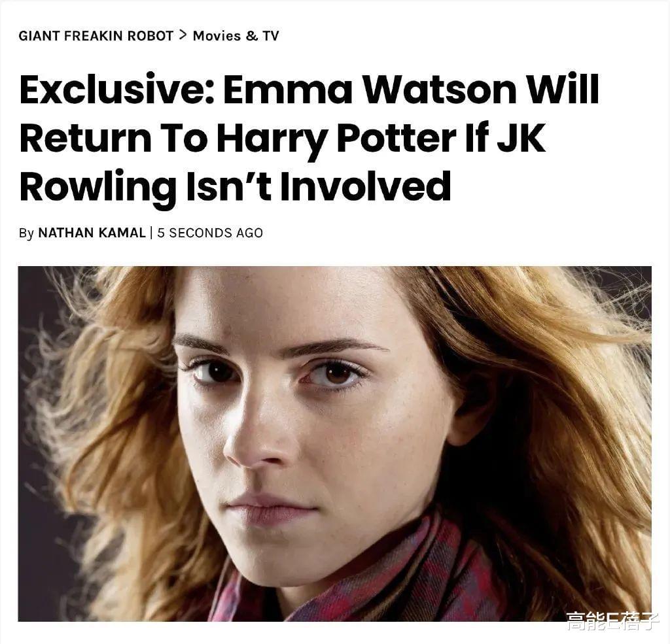Click the ampersand in Movies & TV

pyautogui.click(x=252, y=35)
